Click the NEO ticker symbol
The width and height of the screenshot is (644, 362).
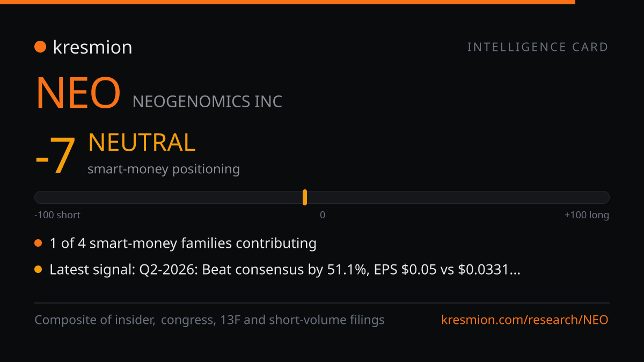click(78, 93)
